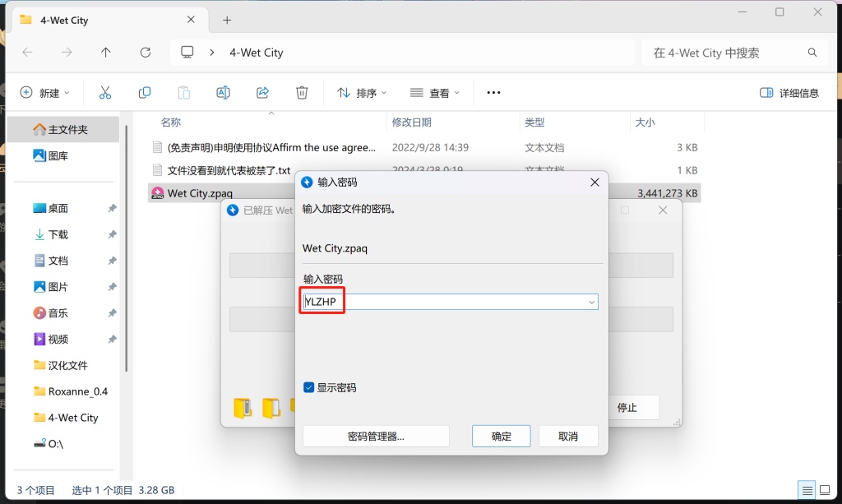Uncheck the 显示密码 checkbox
This screenshot has width=842, height=504.
click(x=309, y=387)
